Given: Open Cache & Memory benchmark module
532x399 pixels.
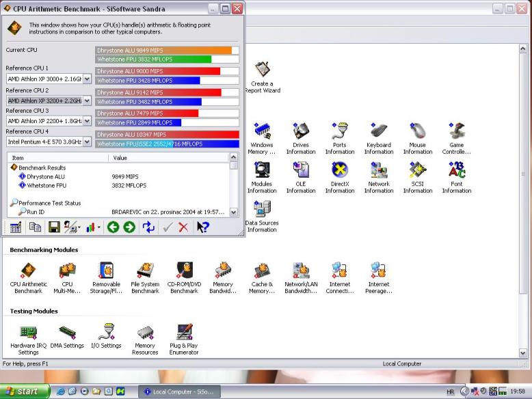Looking at the screenshot, I should 262,277.
